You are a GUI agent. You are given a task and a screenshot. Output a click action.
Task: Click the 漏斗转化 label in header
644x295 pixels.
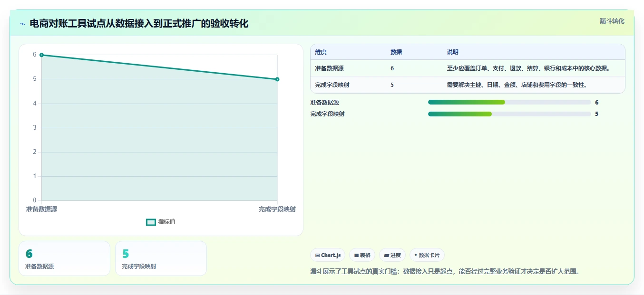click(612, 21)
